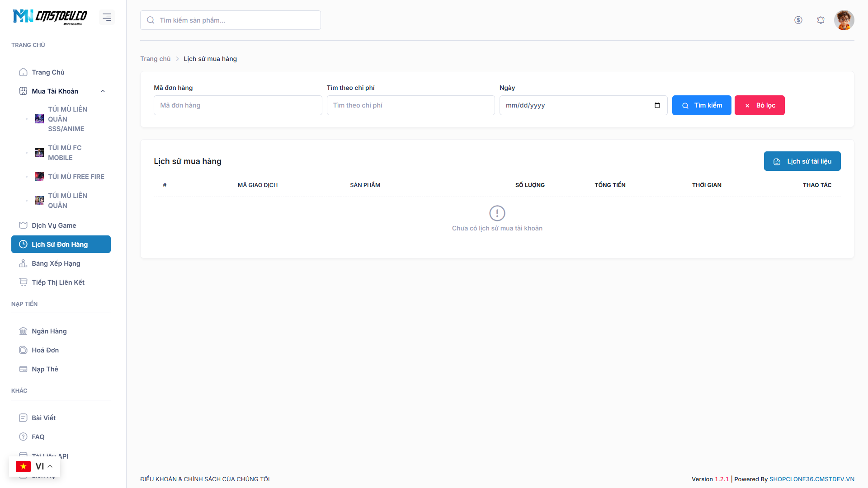Open the user avatar profile menu
Image resolution: width=868 pixels, height=488 pixels.
[x=844, y=20]
